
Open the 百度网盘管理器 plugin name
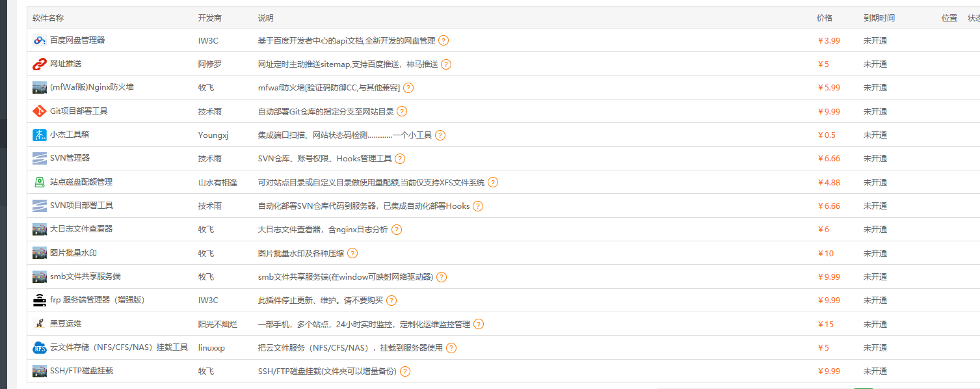77,40
